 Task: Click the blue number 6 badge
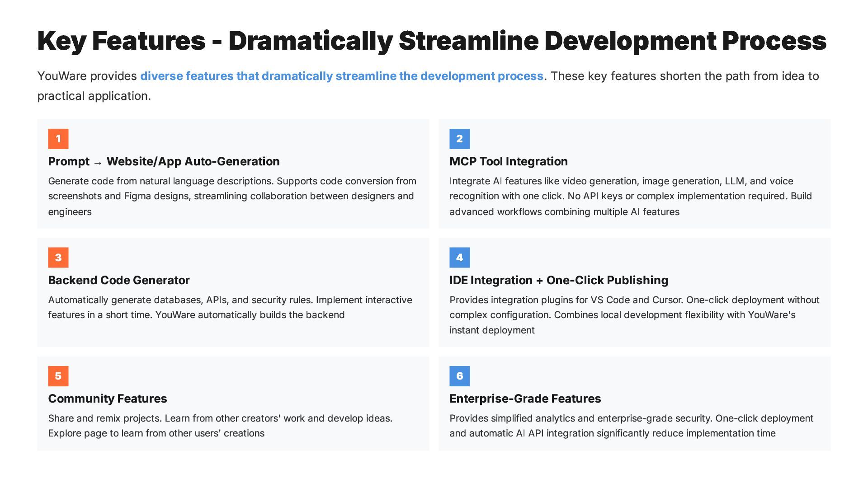tap(459, 376)
